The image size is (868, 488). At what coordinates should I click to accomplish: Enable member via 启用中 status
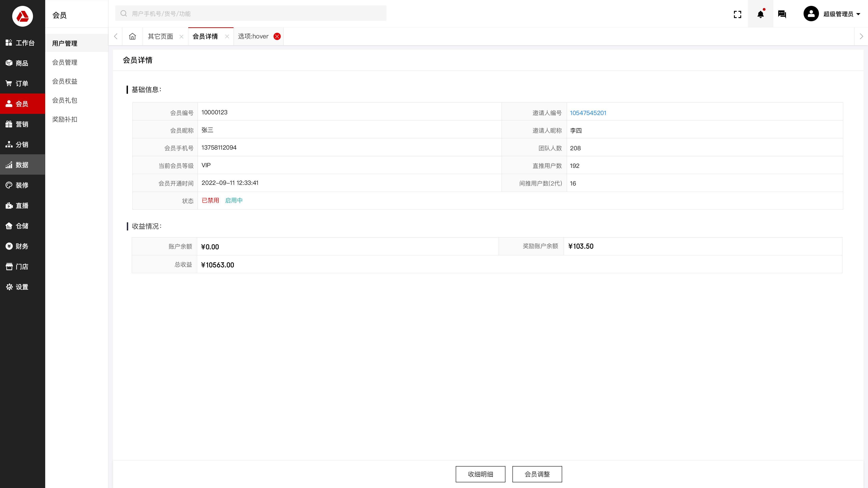[x=234, y=200]
